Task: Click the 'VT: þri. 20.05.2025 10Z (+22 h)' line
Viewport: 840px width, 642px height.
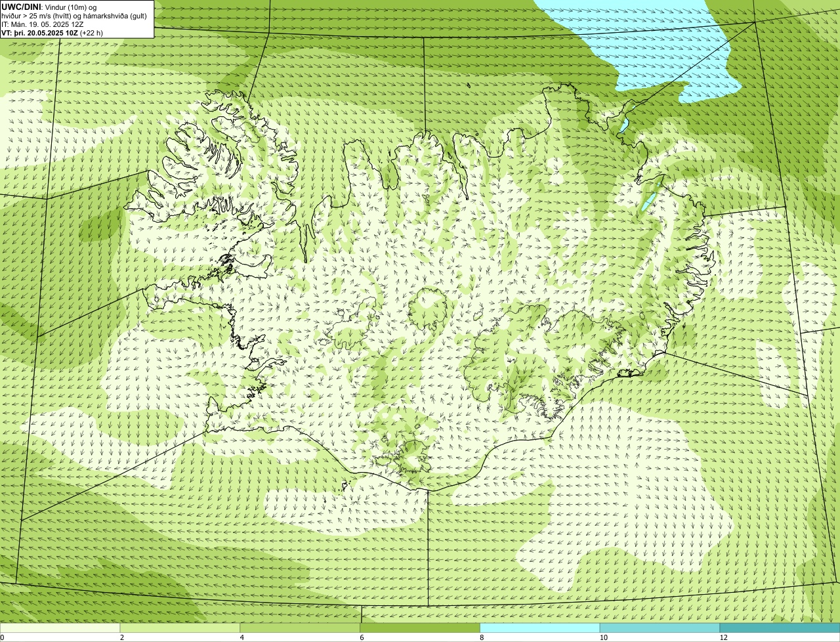Action: click(52, 33)
